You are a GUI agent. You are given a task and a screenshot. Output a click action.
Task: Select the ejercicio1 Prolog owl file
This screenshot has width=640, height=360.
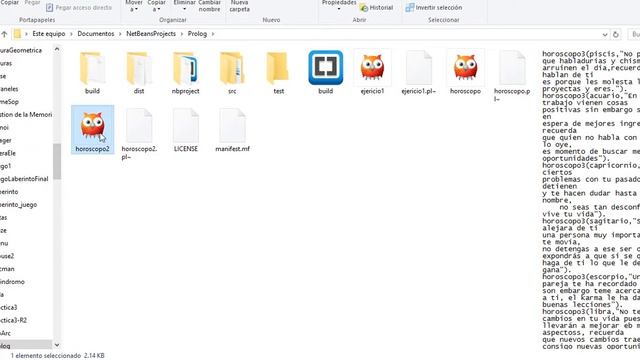pos(372,73)
